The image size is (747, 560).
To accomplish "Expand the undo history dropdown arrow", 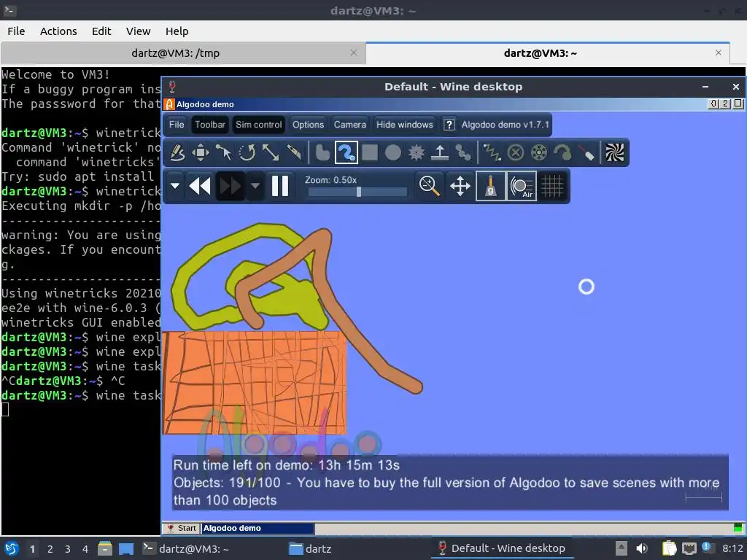I will [175, 186].
